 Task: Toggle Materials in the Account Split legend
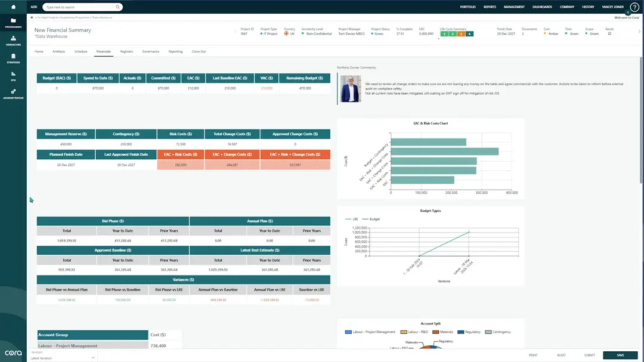tap(444, 332)
